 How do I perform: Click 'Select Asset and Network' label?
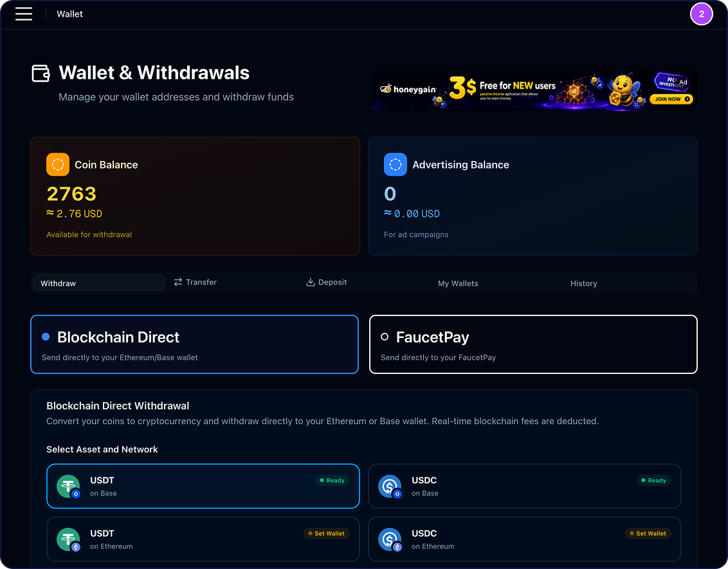(102, 449)
